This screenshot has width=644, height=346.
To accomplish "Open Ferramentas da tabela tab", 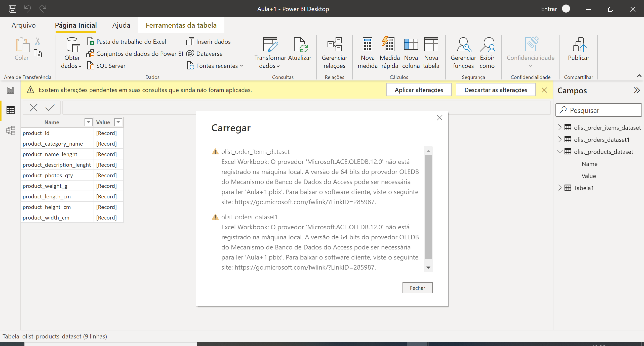I will pyautogui.click(x=181, y=25).
